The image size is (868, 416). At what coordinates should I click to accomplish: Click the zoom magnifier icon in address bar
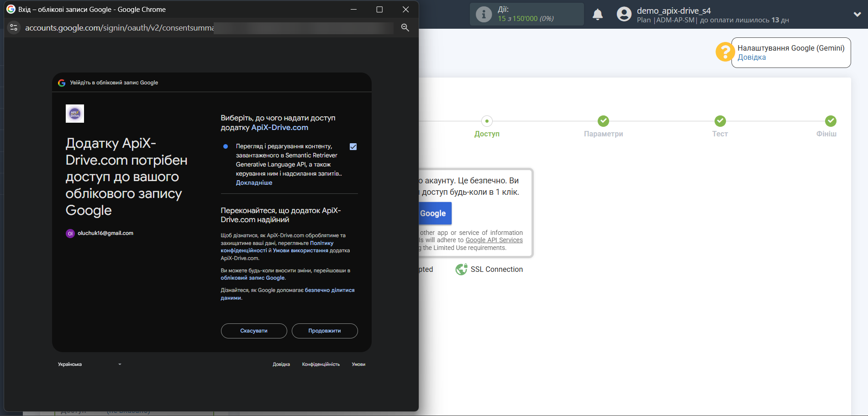point(405,28)
